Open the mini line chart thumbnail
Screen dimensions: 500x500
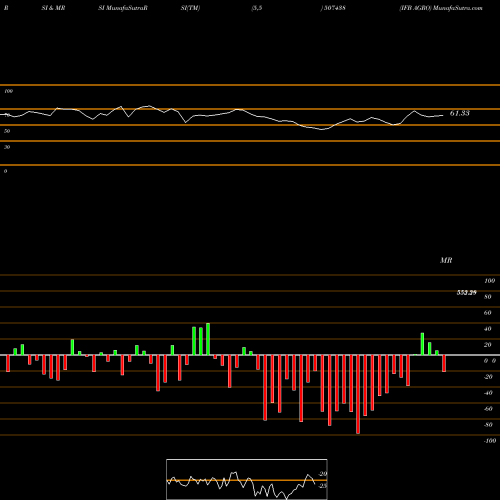[x=247, y=479]
